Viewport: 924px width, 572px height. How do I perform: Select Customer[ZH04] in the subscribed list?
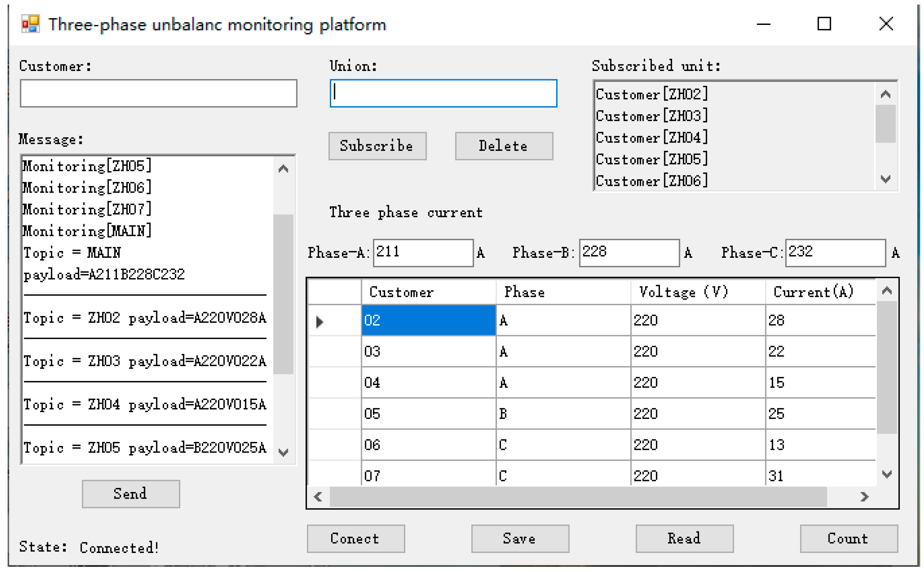[651, 137]
